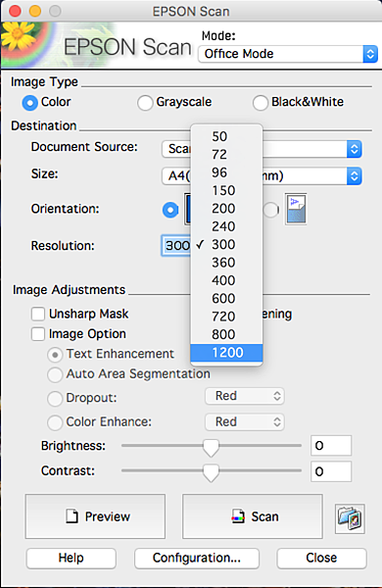Select the Color image type
This screenshot has height=588, width=382.
click(29, 102)
